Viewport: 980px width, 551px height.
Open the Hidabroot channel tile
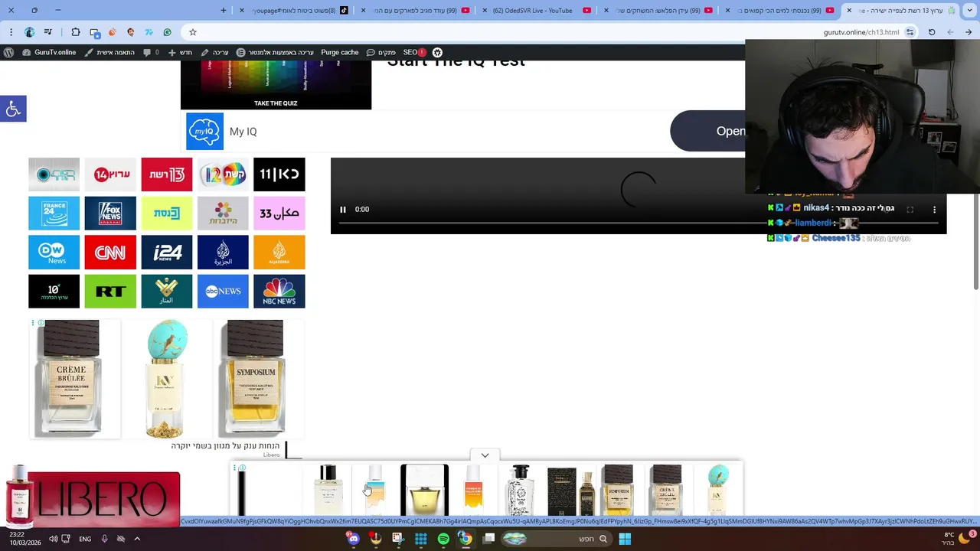pyautogui.click(x=223, y=214)
